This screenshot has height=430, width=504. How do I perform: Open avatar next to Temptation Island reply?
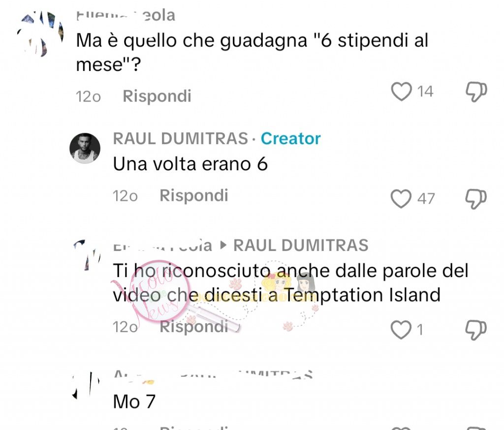coord(87,254)
